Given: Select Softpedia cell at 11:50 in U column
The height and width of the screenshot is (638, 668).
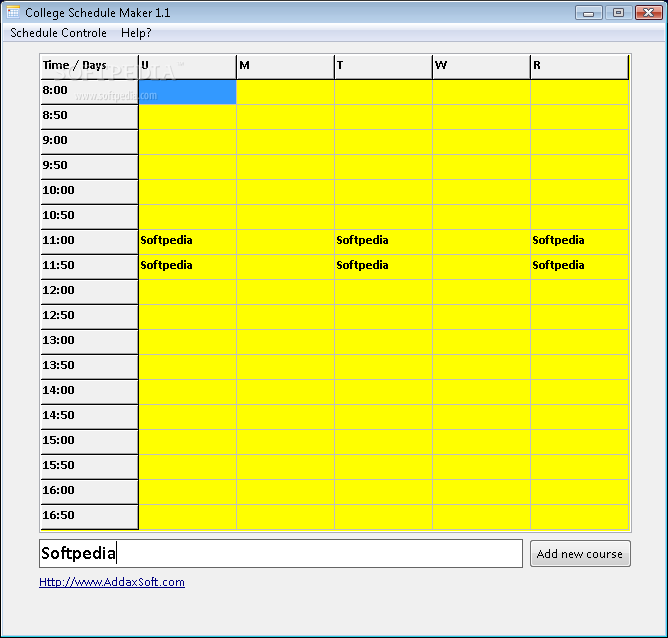Looking at the screenshot, I should point(187,267).
